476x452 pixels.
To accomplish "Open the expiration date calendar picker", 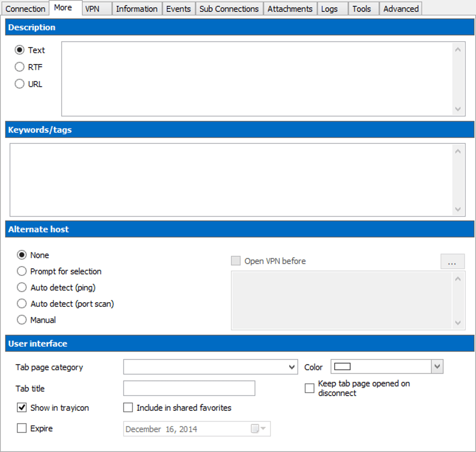I will 258,429.
